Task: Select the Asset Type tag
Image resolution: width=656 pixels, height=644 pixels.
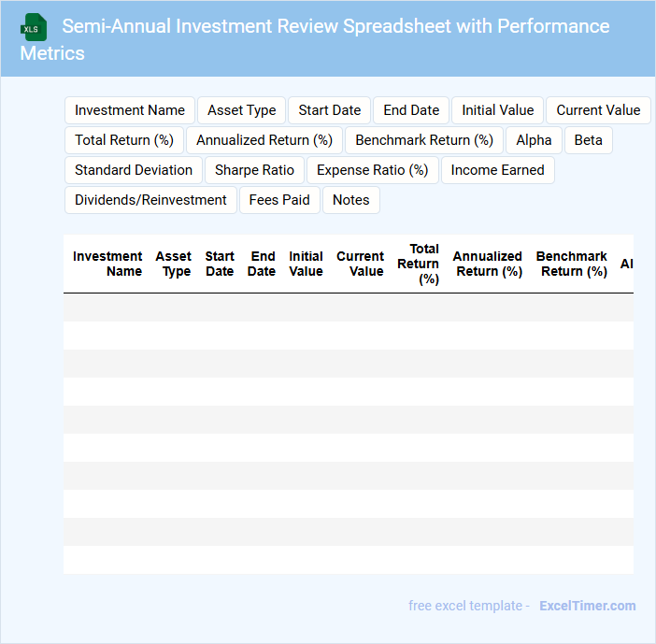Action: [x=241, y=110]
